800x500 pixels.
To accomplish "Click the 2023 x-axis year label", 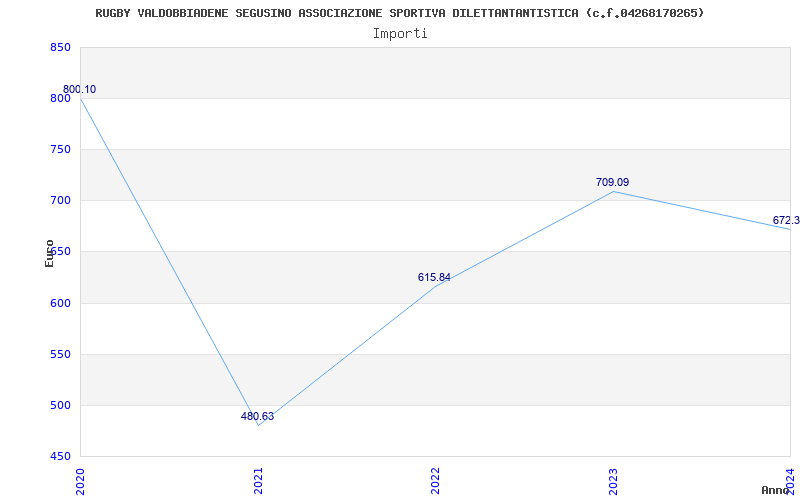I will (613, 481).
